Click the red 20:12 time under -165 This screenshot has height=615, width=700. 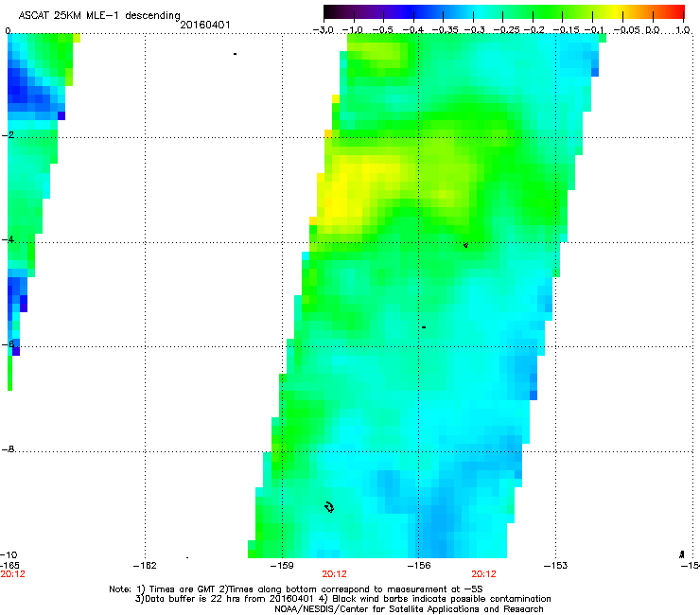point(12,574)
